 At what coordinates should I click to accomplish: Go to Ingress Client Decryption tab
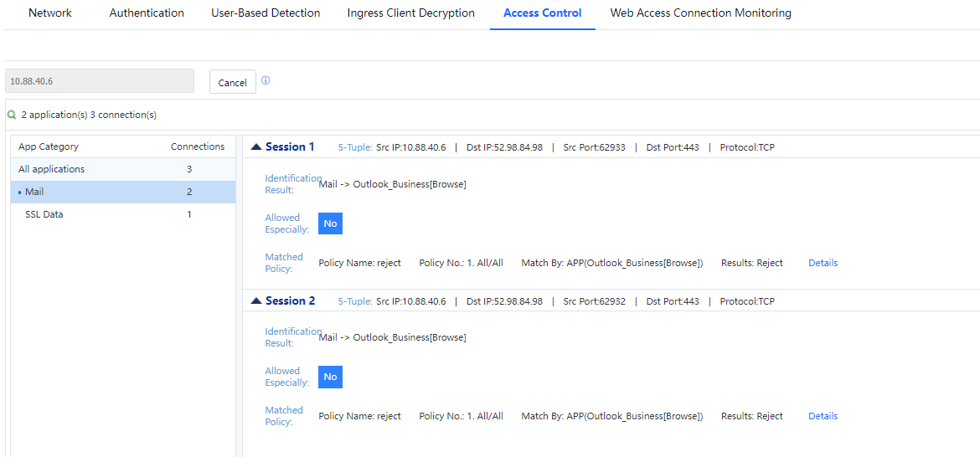click(410, 13)
